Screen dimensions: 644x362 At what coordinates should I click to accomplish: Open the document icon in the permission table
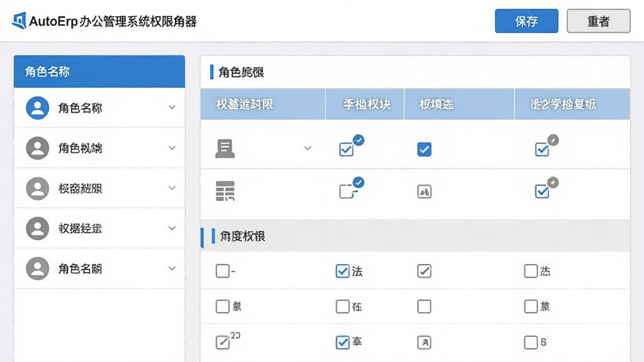click(225, 148)
